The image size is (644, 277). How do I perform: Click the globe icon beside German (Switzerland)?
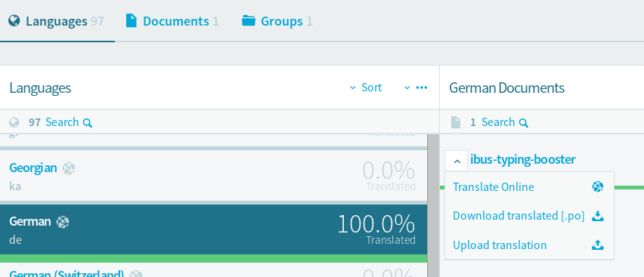[136, 274]
